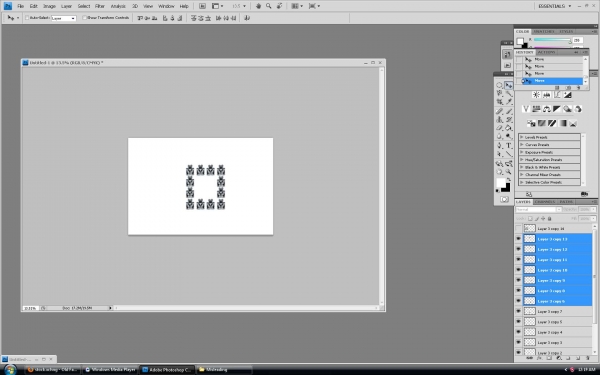Hide Layer 3 copy 13

point(518,239)
